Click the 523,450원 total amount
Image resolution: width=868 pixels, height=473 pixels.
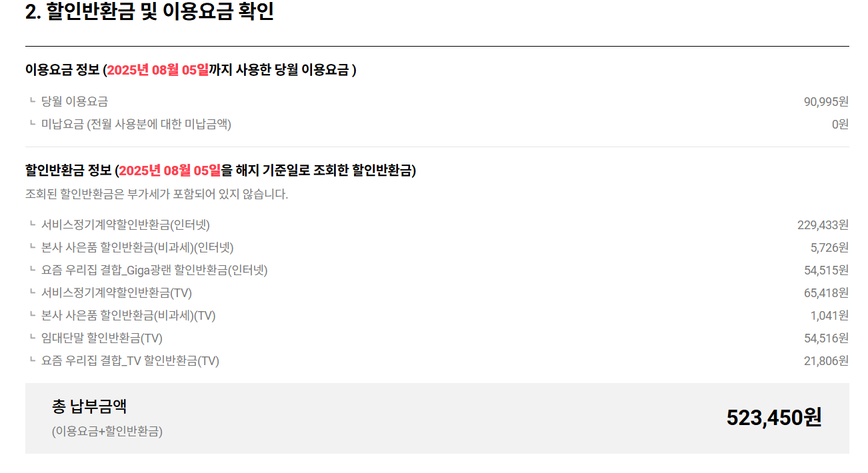(x=774, y=418)
